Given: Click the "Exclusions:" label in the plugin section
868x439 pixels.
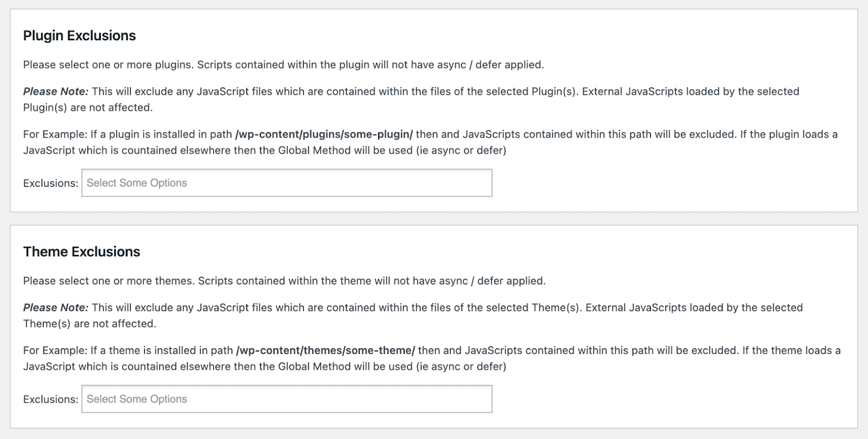Looking at the screenshot, I should [50, 183].
